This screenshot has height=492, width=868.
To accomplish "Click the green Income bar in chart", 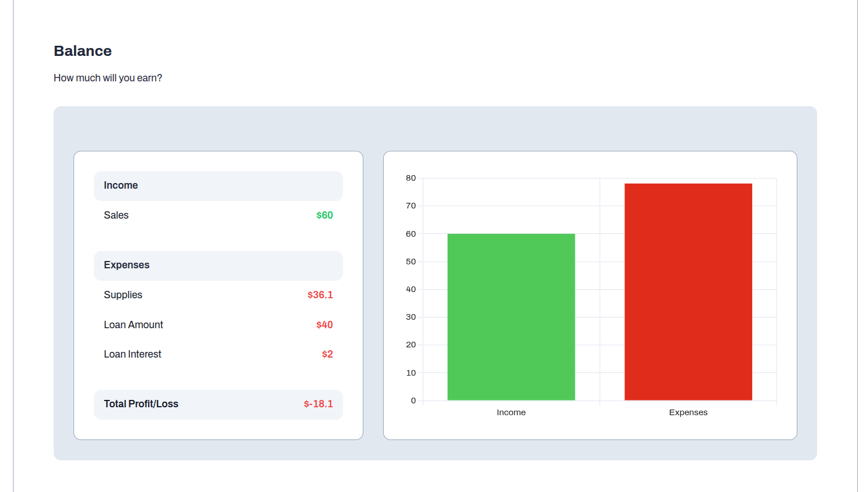I will [x=511, y=316].
